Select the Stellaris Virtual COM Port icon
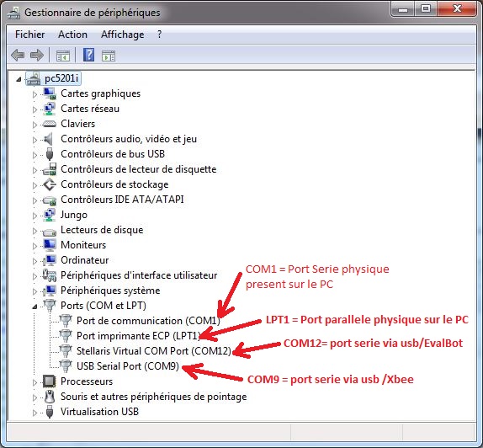 pyautogui.click(x=66, y=350)
